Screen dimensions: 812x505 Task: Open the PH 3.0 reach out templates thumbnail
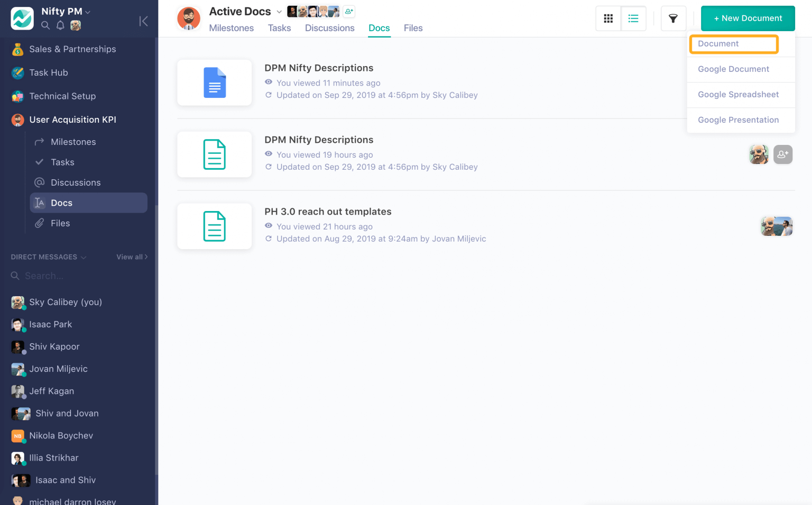(x=214, y=226)
